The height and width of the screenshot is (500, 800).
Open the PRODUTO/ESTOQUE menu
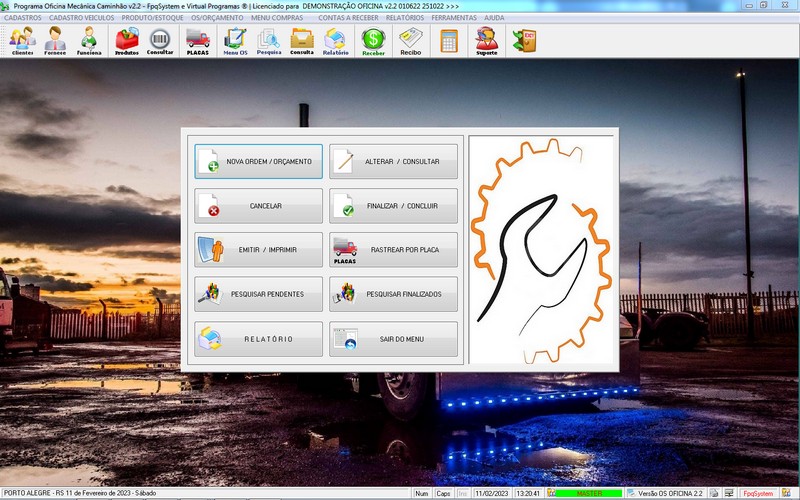pos(152,18)
